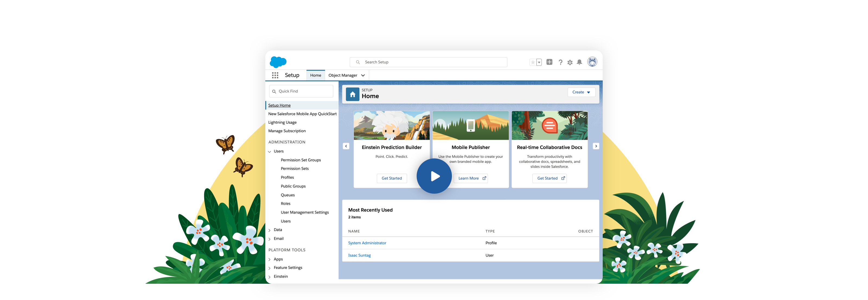The height and width of the screenshot is (300, 868).
Task: Click the favorites star icon
Action: (532, 62)
